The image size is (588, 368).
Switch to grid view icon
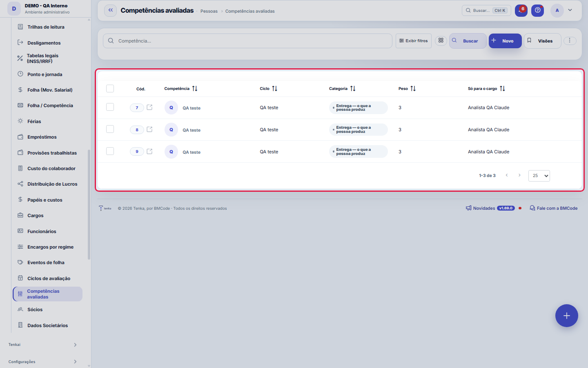(x=441, y=40)
